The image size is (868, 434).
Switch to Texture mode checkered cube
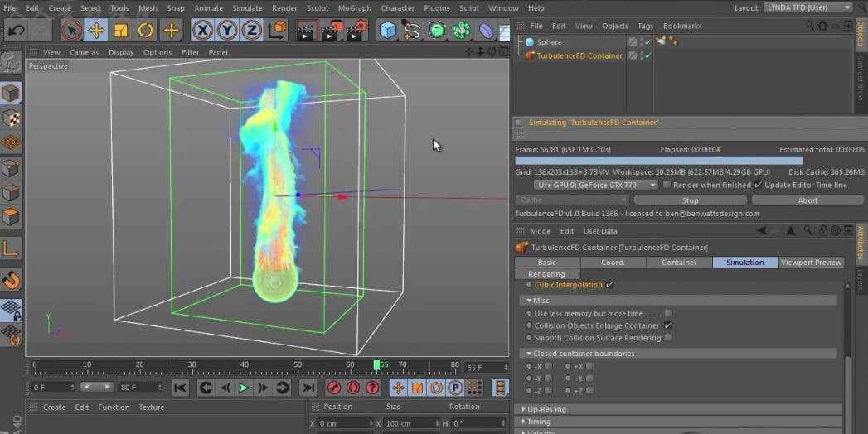[x=11, y=118]
